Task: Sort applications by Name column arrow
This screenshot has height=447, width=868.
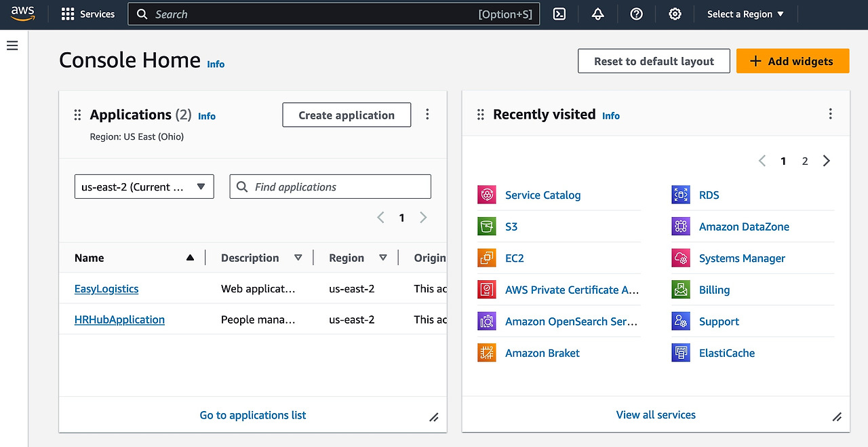Action: (190, 258)
